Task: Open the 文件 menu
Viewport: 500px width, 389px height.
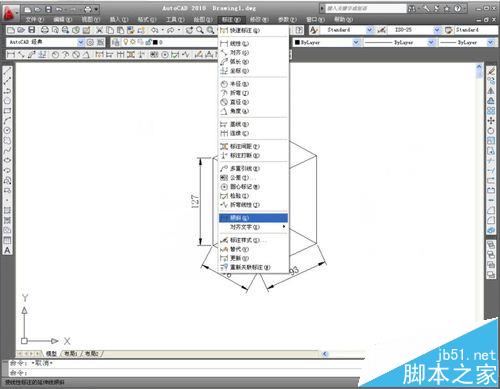Action: (x=35, y=20)
